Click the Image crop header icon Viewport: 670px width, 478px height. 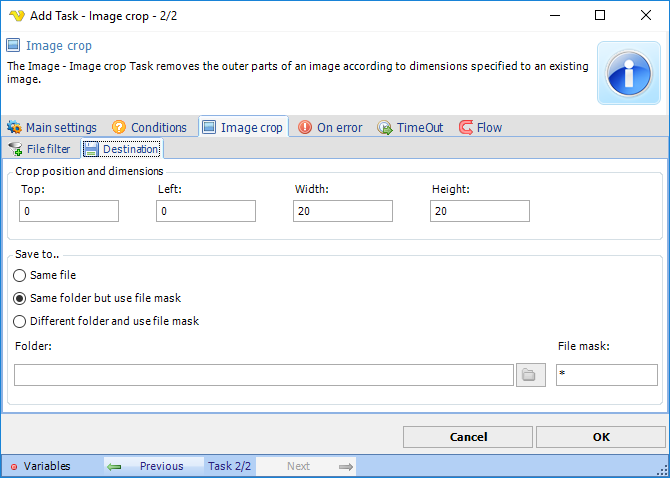coord(14,45)
